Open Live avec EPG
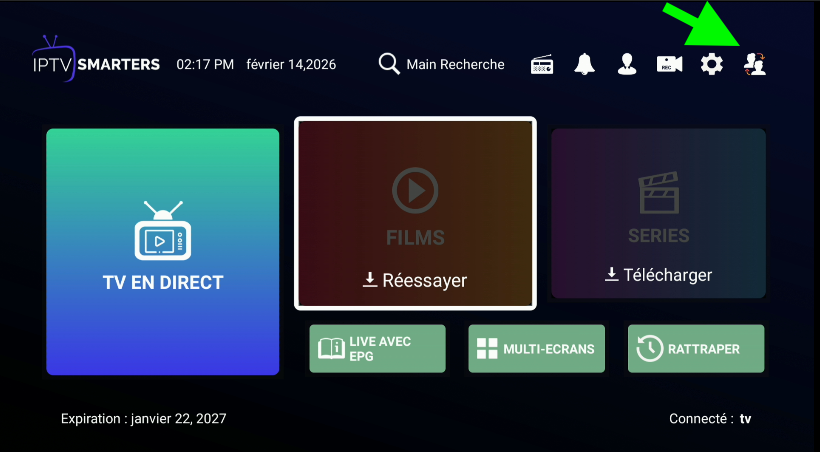The width and height of the screenshot is (820, 452). coord(377,349)
